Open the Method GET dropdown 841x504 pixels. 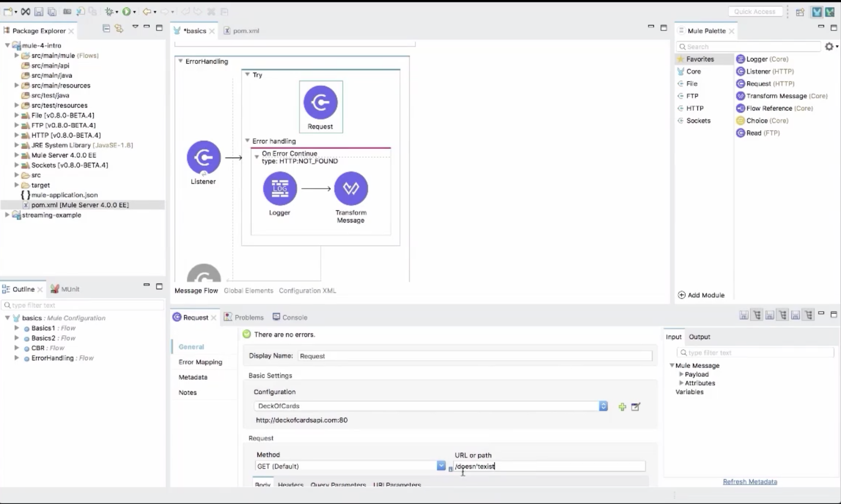coord(441,466)
